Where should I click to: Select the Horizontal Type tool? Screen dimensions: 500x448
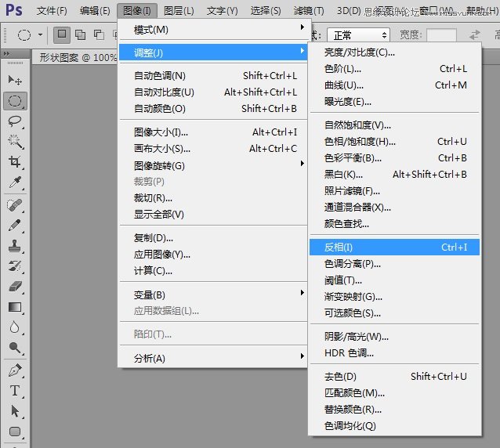[15, 391]
